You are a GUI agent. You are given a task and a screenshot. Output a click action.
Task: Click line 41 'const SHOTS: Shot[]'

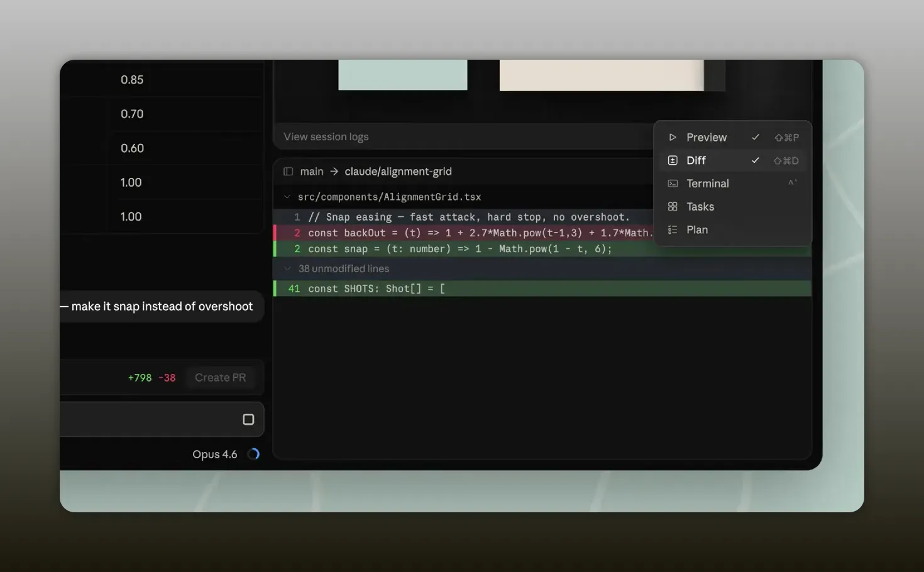coord(542,289)
